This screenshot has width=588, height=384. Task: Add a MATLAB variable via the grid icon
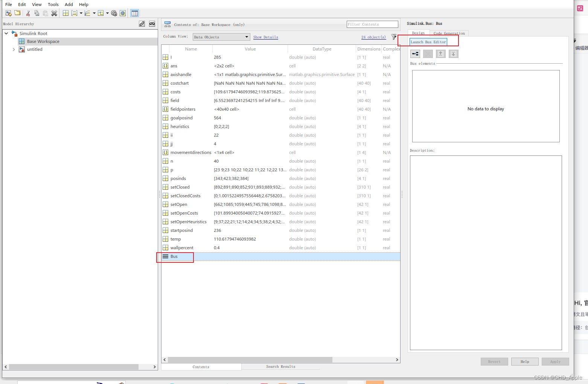click(x=66, y=13)
